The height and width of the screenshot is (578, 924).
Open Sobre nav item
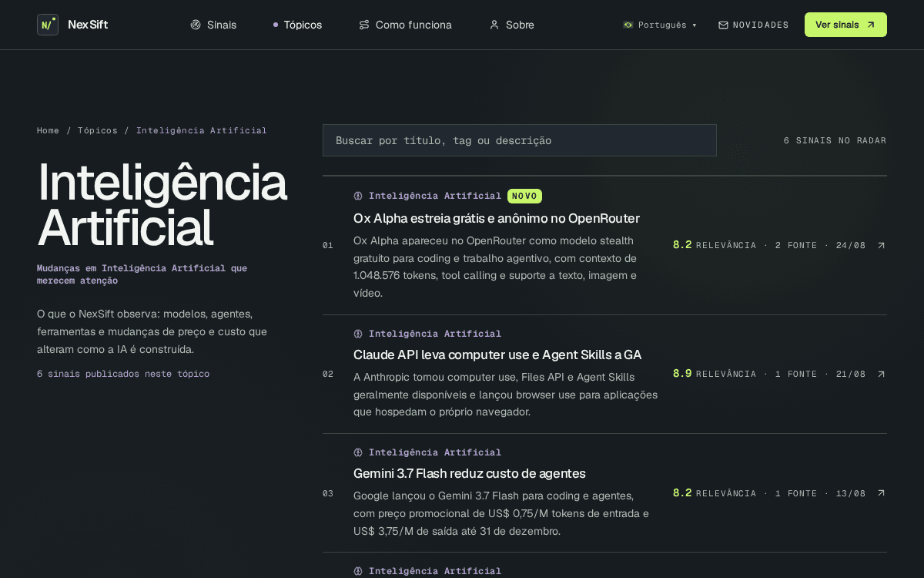pyautogui.click(x=511, y=25)
